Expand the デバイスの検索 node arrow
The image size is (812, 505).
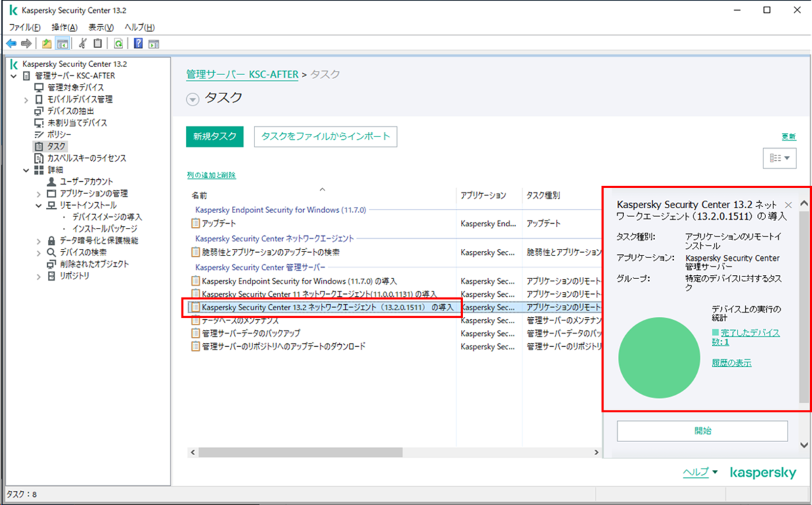(x=39, y=252)
